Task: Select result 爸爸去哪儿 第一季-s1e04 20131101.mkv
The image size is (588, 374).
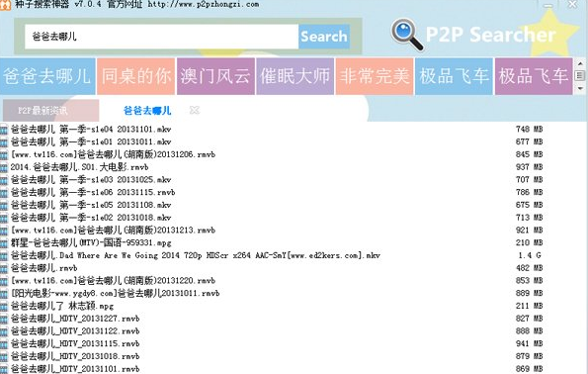Action: click(91, 130)
